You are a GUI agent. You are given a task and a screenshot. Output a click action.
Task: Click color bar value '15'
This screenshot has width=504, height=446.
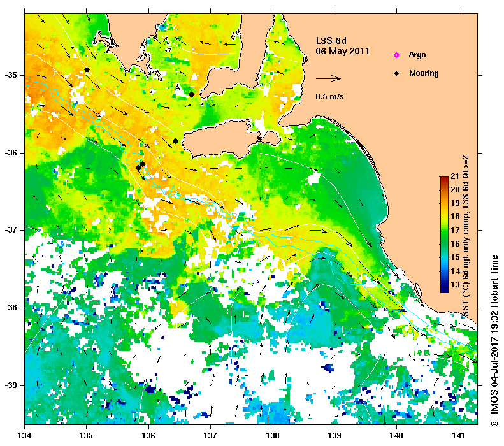tap(455, 257)
